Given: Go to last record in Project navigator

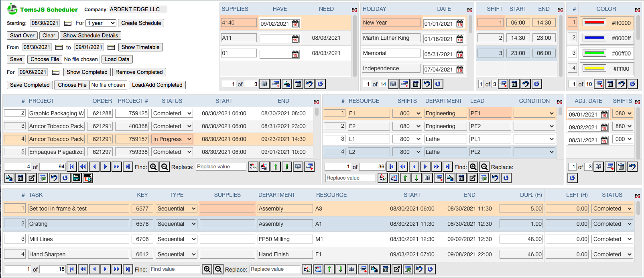Looking at the screenshot, I should click(x=128, y=167).
